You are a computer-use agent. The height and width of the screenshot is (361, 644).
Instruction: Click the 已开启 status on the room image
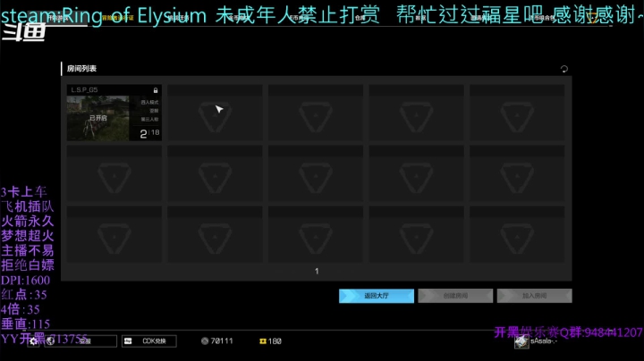98,118
